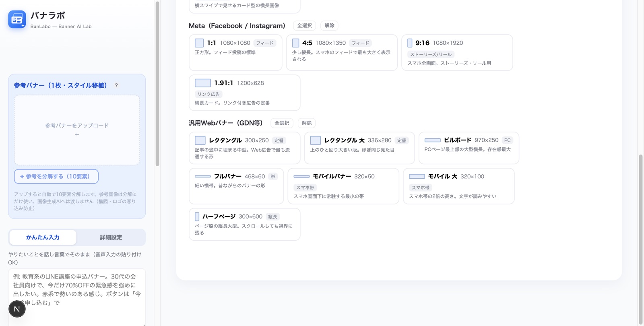Click the question mark help icon
This screenshot has width=644, height=326.
tap(116, 85)
